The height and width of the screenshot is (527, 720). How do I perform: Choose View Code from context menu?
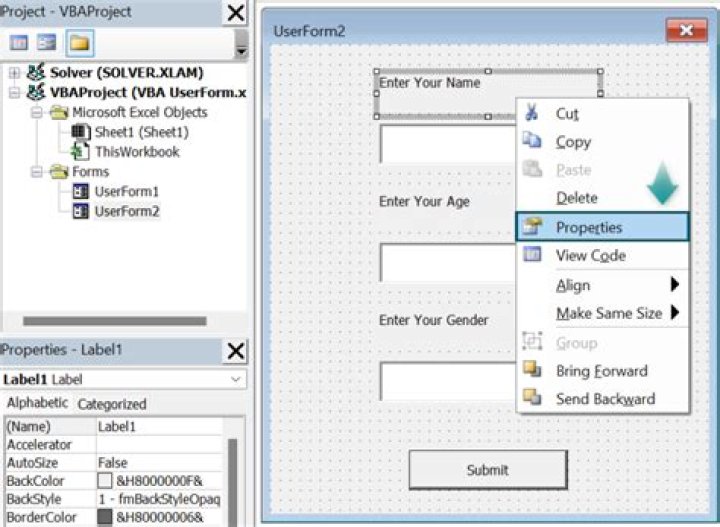tap(602, 255)
